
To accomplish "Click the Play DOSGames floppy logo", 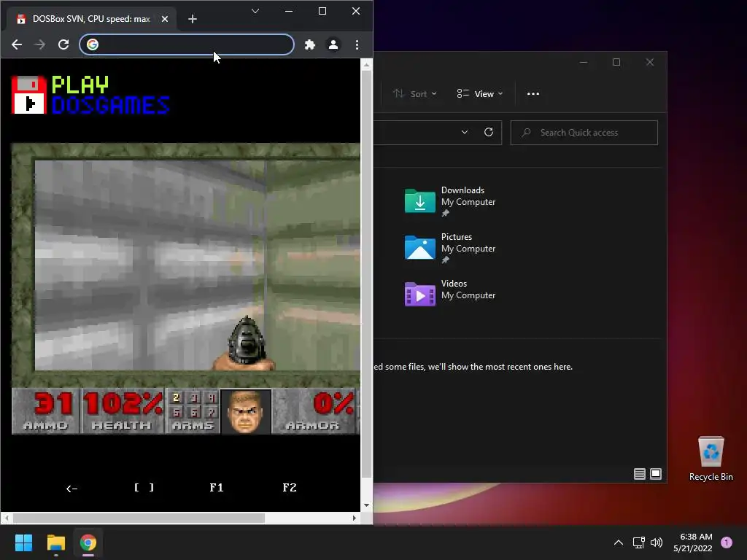I will click(29, 95).
